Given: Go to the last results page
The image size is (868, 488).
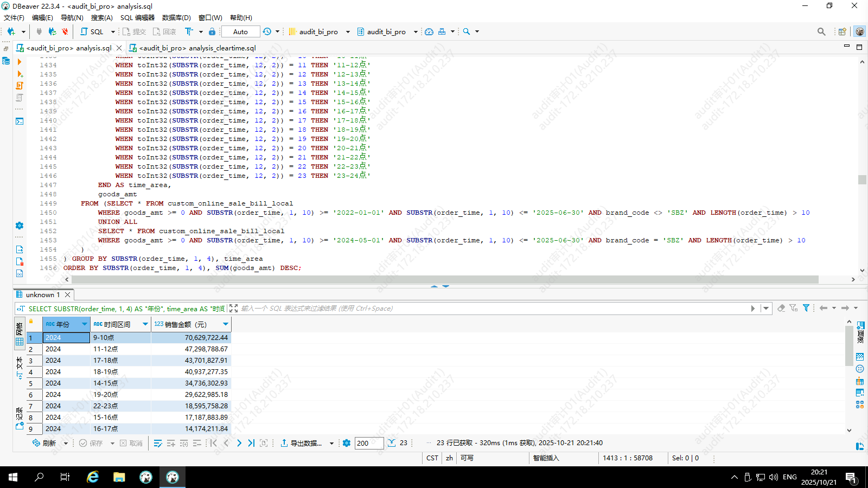Looking at the screenshot, I should pos(251,443).
